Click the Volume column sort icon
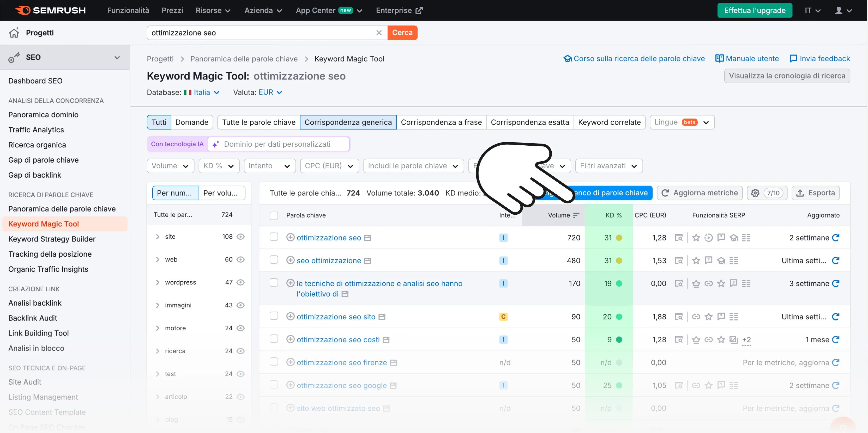868x433 pixels. [576, 215]
